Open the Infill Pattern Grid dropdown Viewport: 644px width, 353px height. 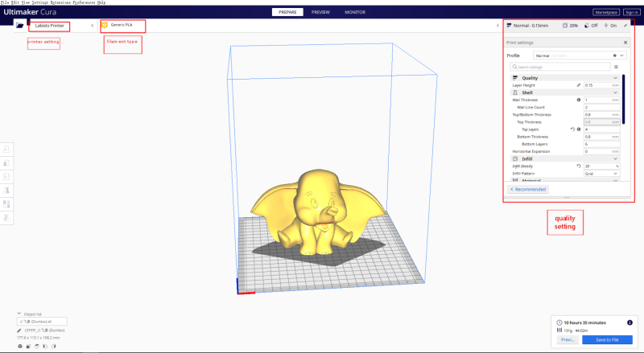point(601,174)
